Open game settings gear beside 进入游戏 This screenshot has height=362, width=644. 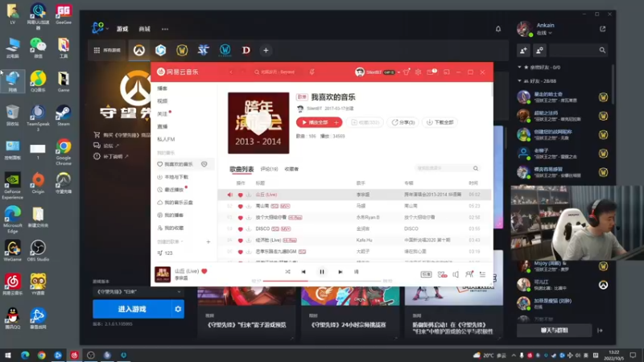point(178,309)
